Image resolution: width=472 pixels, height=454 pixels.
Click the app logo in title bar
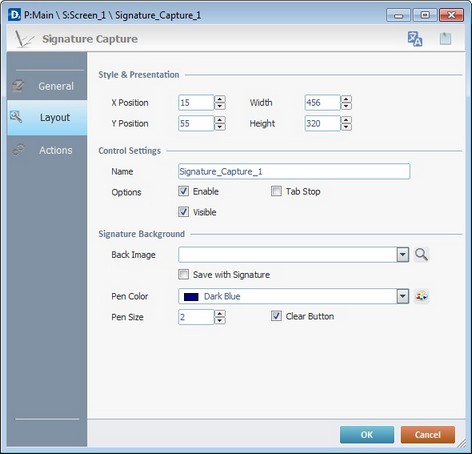(14, 15)
